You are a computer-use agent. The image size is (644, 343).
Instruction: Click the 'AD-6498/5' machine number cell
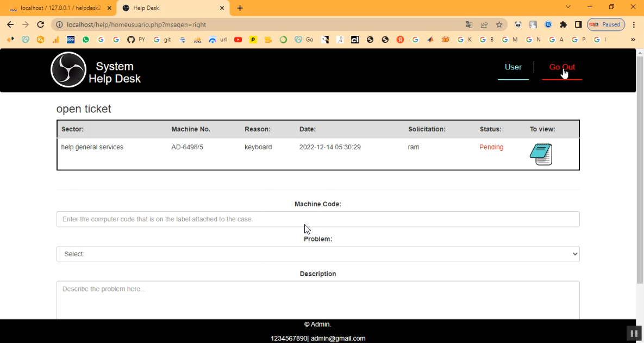click(x=187, y=147)
